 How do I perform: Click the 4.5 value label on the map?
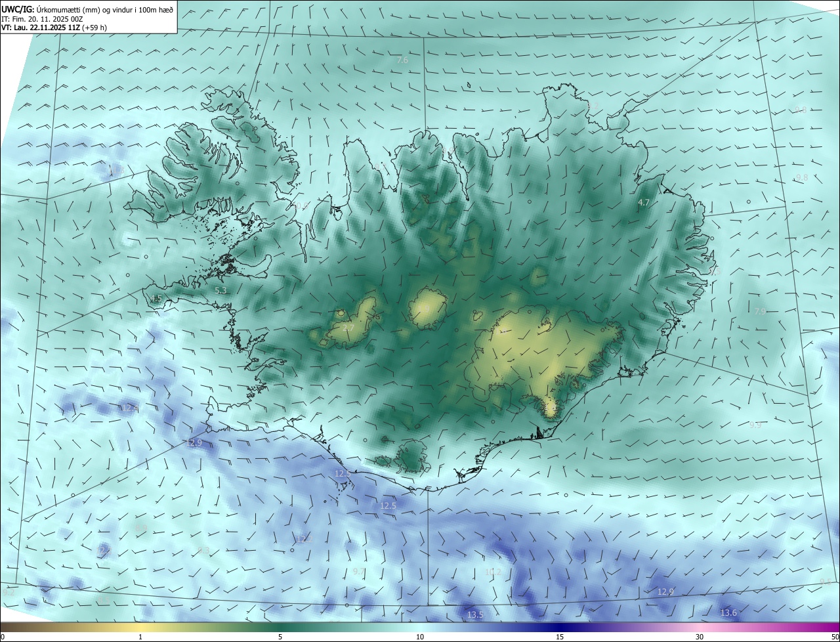pos(156,299)
